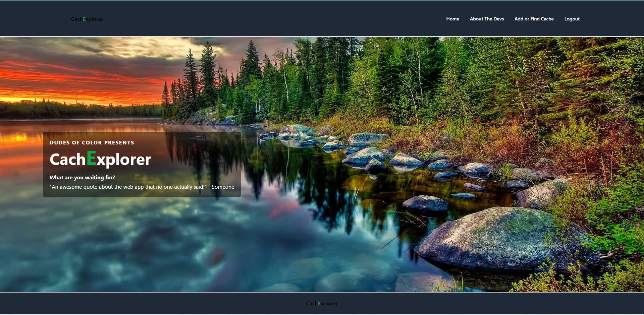The height and width of the screenshot is (315, 644).
Task: Click the big green E in hero title
Action: click(91, 158)
